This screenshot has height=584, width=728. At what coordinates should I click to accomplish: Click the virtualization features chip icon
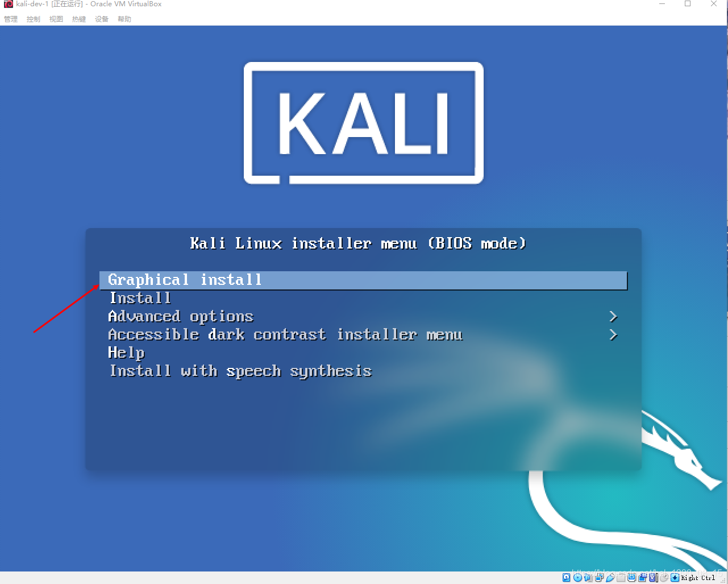point(652,578)
